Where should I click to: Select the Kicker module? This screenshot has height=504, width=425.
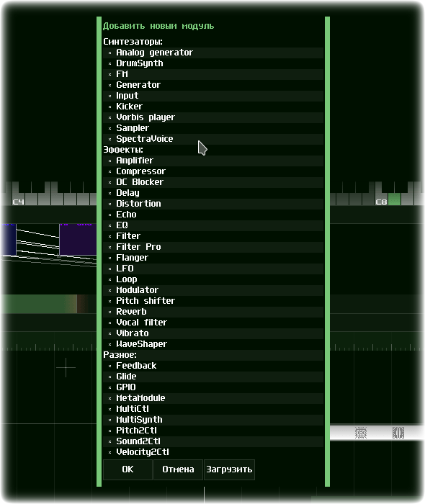point(213,107)
